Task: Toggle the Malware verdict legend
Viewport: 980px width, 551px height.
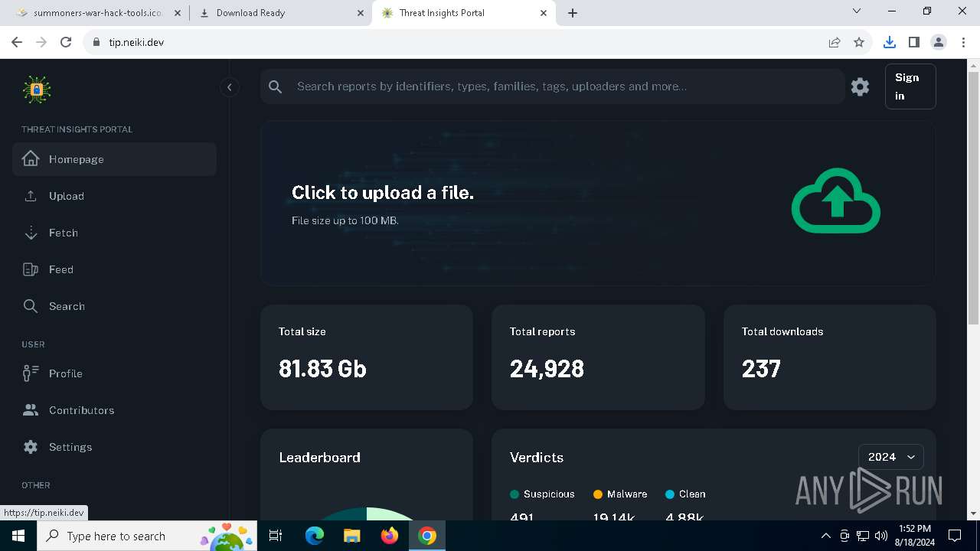Action: [x=620, y=494]
